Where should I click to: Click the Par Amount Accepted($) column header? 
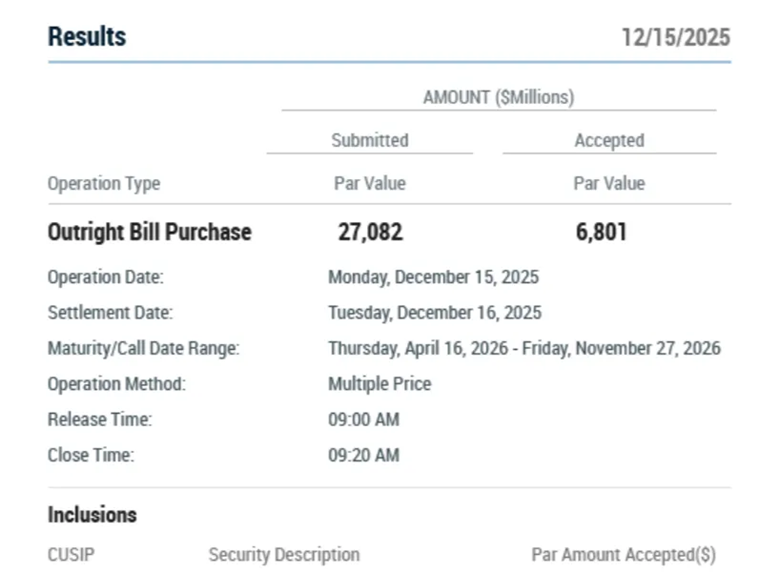click(623, 554)
